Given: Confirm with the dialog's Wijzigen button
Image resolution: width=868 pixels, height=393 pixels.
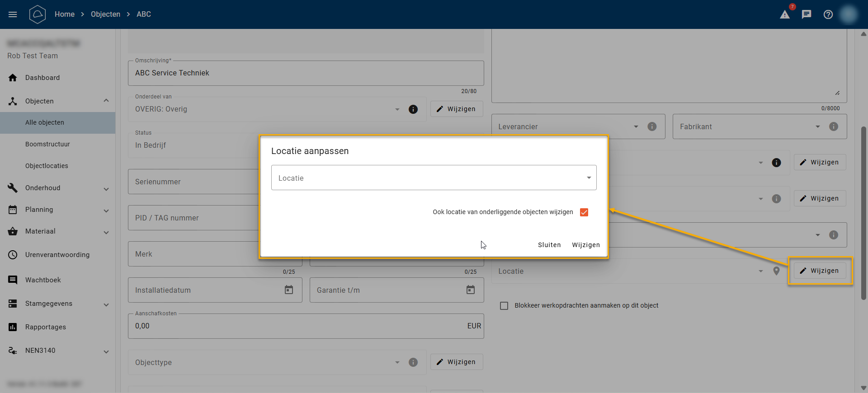Looking at the screenshot, I should click(586, 245).
